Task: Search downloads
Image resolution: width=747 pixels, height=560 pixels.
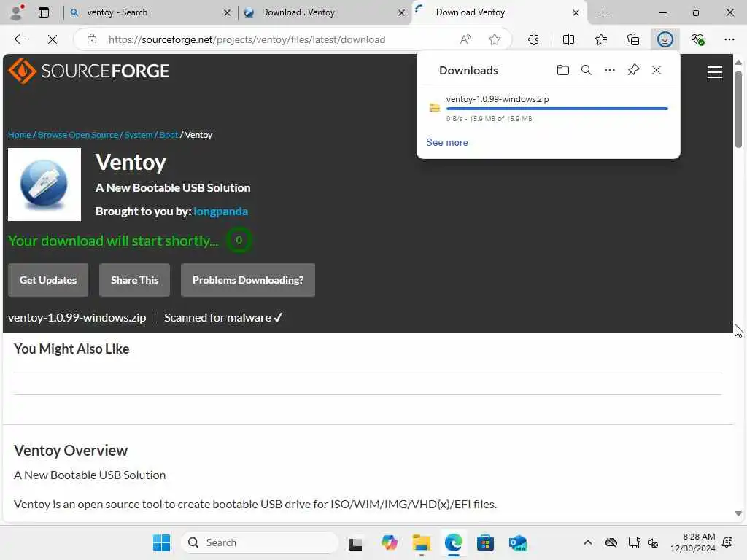Action: click(x=586, y=71)
